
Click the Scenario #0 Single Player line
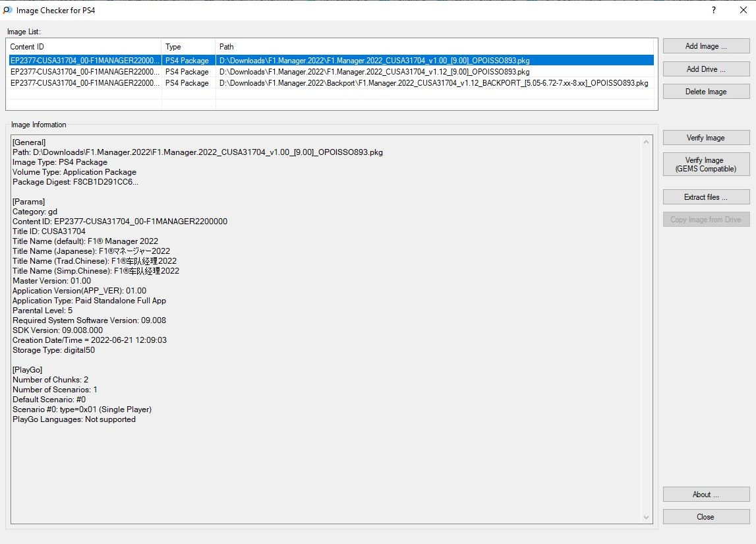tap(82, 409)
